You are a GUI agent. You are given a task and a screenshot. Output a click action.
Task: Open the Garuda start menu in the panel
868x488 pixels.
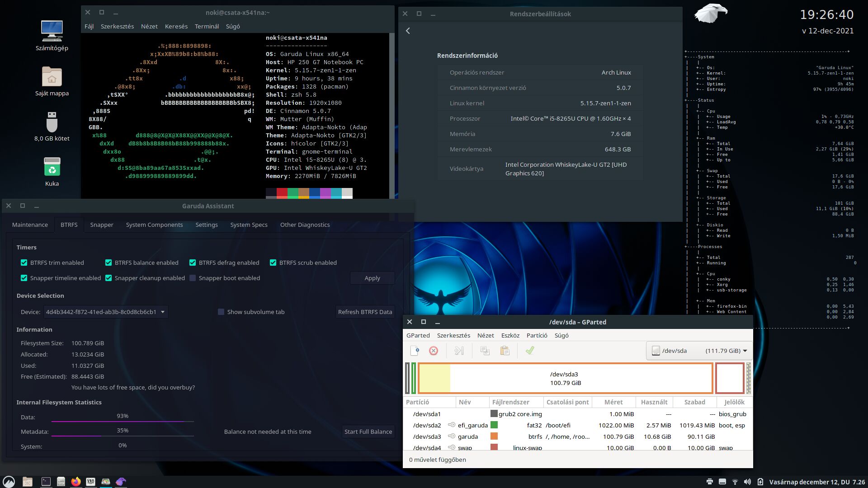click(9, 482)
